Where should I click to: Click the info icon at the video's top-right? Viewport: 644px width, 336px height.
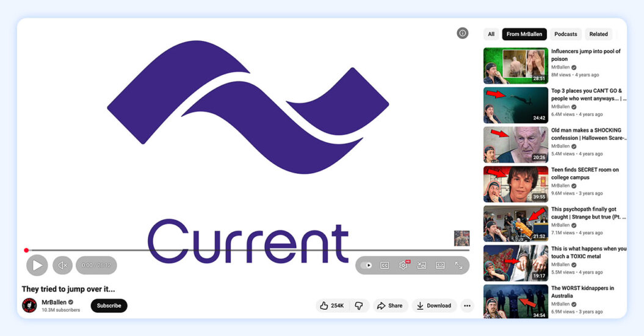463,33
